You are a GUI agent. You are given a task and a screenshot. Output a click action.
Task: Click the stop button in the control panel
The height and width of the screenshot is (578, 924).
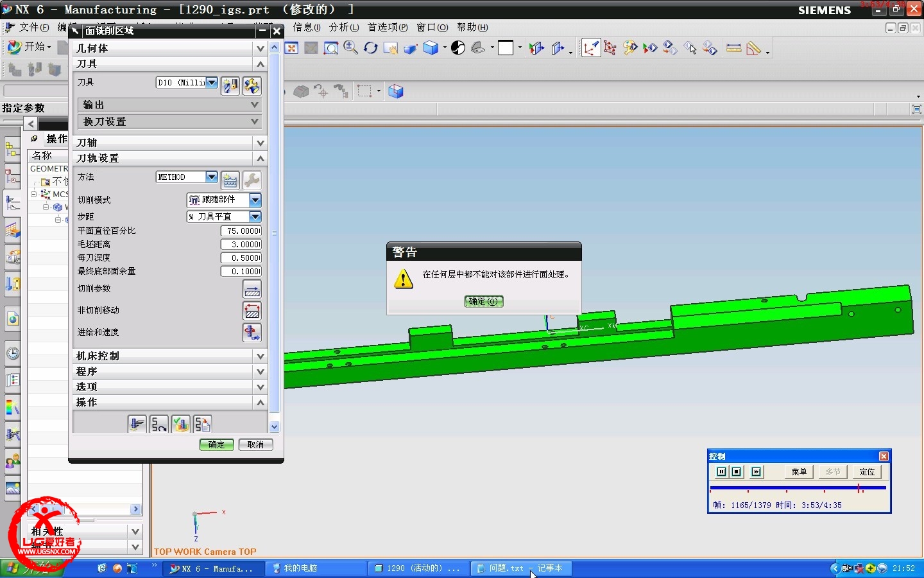[737, 472]
